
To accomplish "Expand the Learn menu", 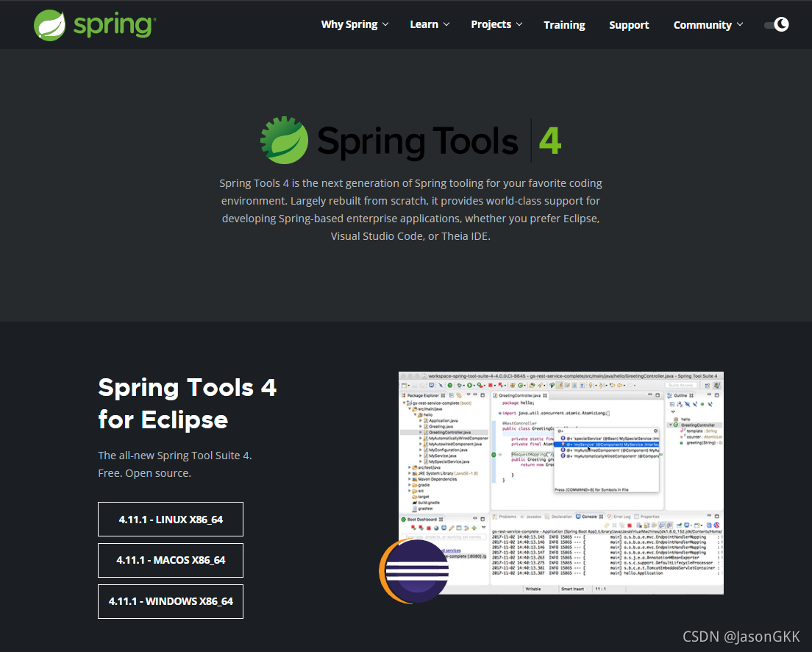I will [430, 24].
